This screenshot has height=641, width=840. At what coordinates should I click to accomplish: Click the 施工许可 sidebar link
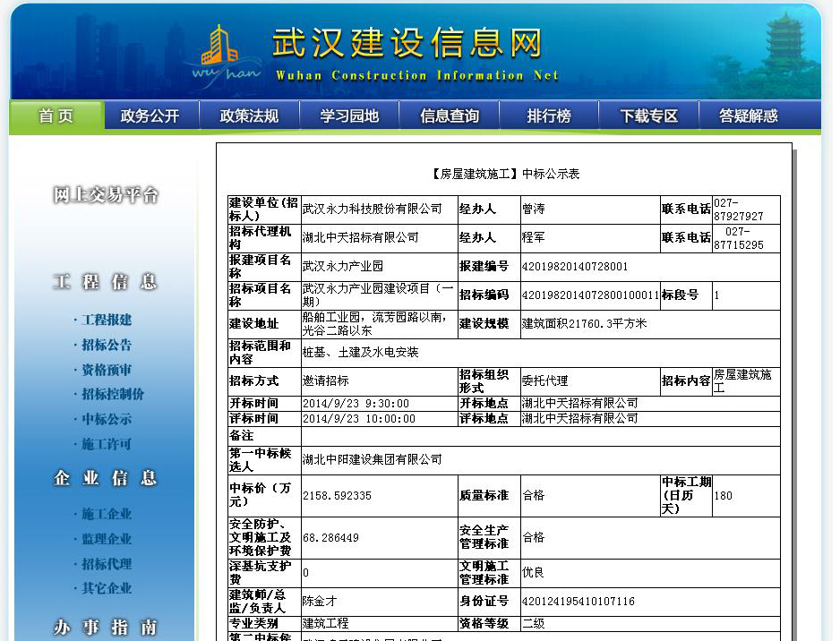107,444
